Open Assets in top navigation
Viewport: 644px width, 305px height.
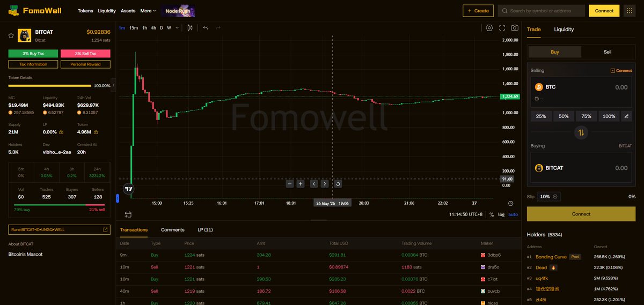[x=128, y=11]
